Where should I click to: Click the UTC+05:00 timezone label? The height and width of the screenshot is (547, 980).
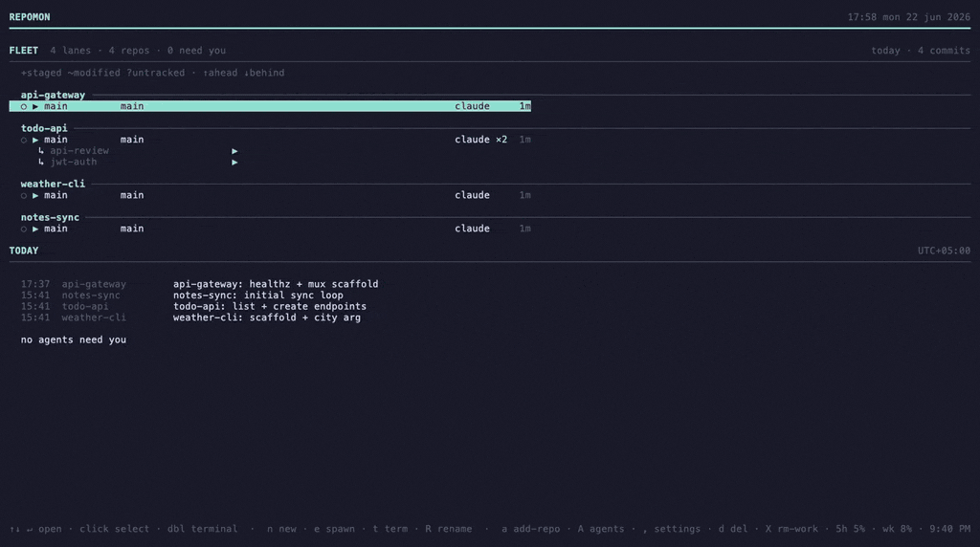point(945,251)
